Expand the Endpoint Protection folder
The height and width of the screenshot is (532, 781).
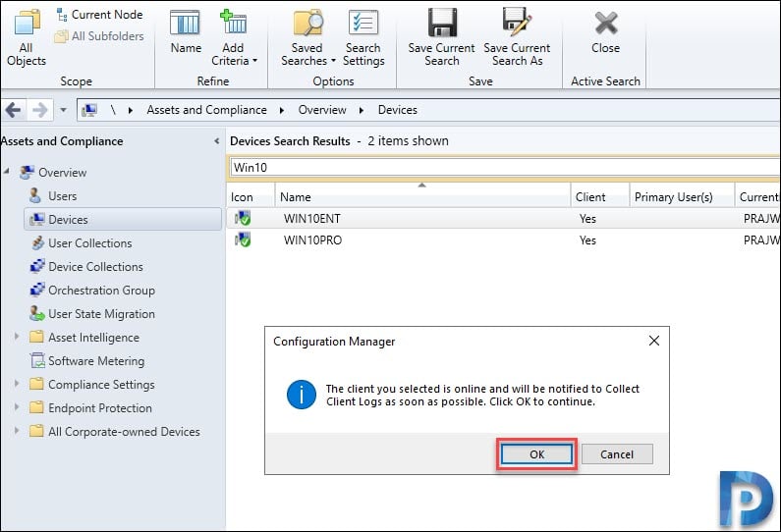(17, 407)
